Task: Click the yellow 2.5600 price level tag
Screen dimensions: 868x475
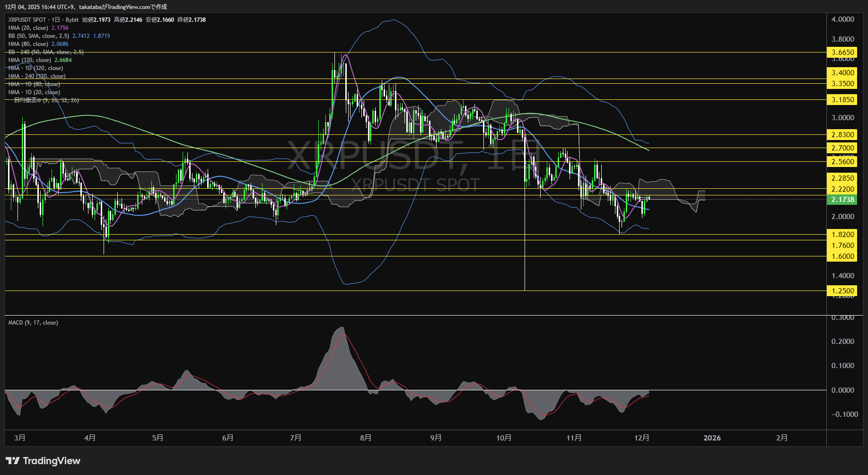Action: coord(842,162)
